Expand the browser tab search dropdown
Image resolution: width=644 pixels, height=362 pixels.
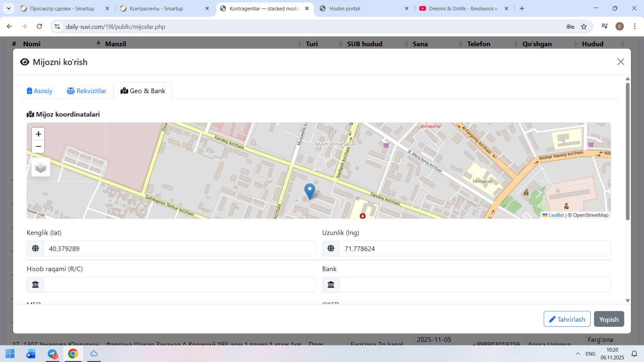click(x=9, y=9)
